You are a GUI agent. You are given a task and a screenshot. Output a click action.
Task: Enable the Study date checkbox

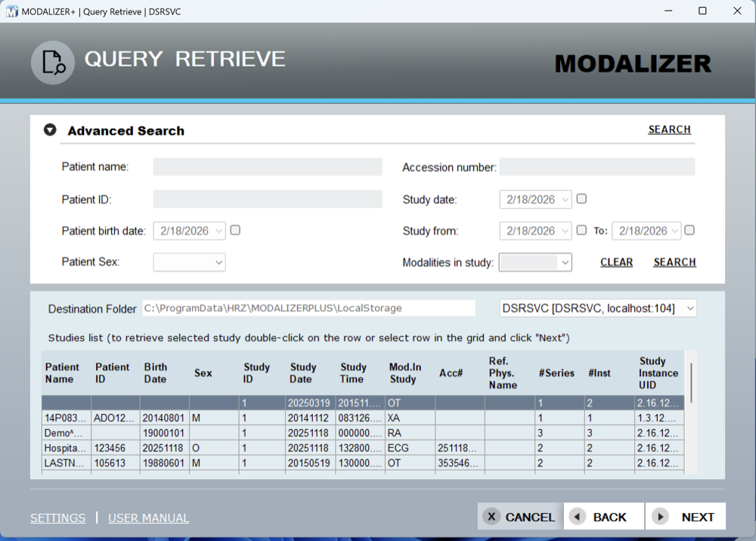point(581,199)
